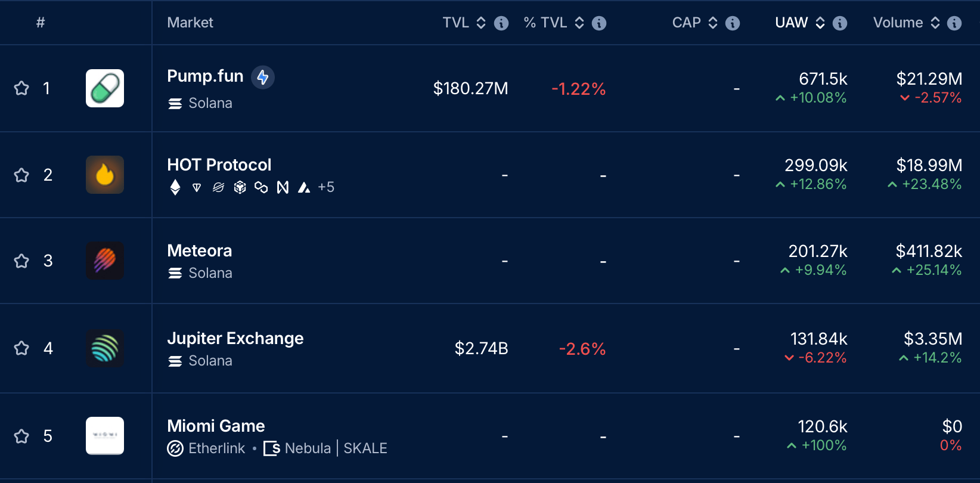Open the Meteora project link
Screen dimensions: 980x483
coord(199,250)
